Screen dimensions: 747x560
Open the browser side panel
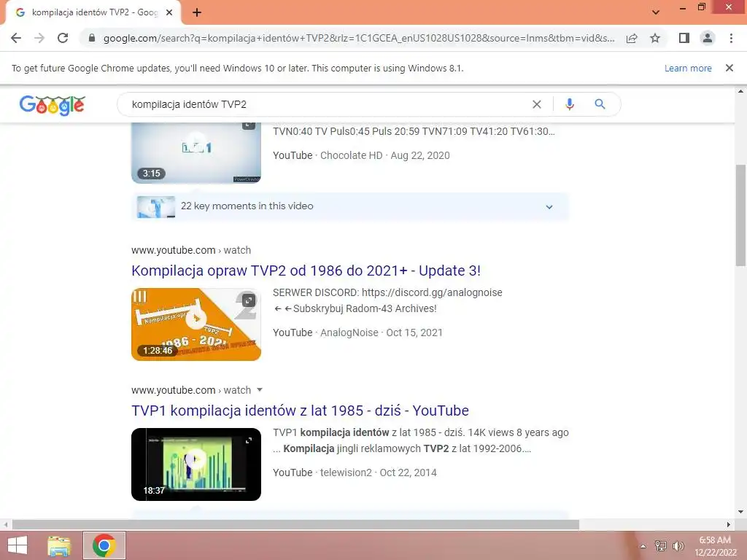684,38
